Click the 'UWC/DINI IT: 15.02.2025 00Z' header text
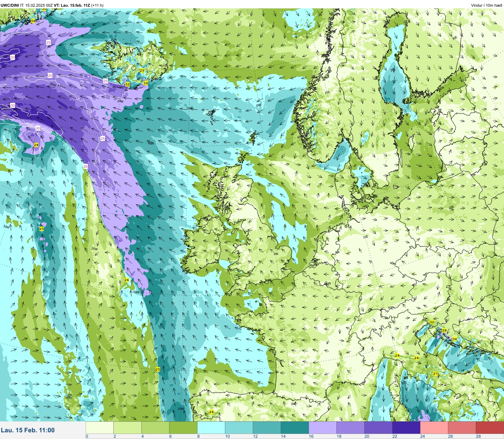Image resolution: width=504 pixels, height=439 pixels. tap(27, 5)
